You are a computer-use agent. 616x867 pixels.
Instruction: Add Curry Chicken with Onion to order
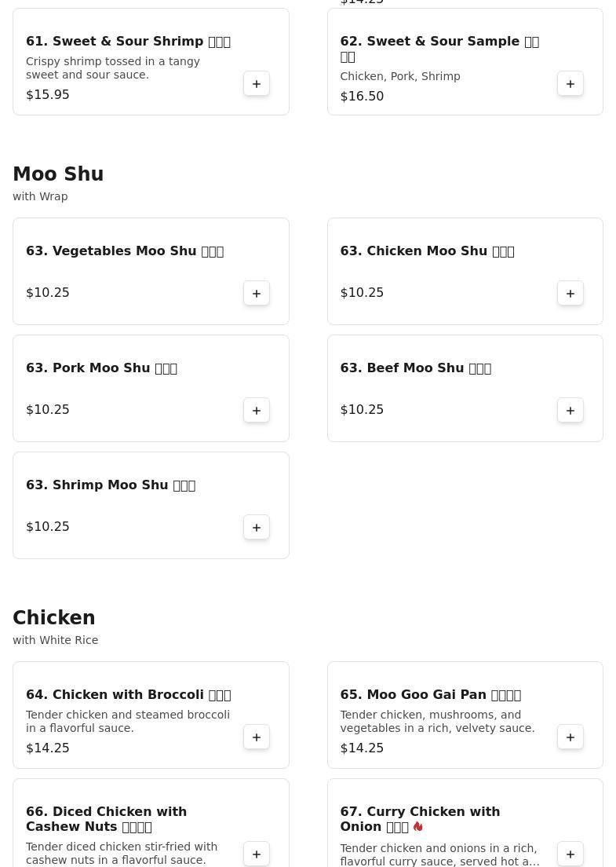click(570, 854)
